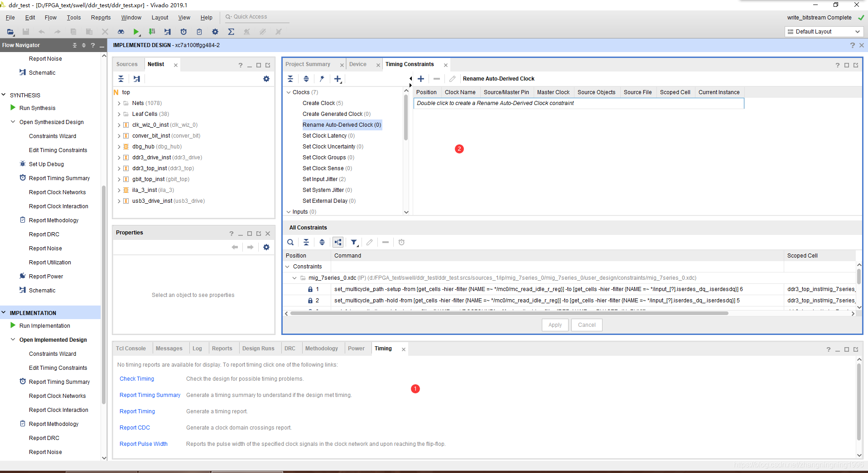Click the clipboard check toolbar icon
The height and width of the screenshot is (473, 868).
coord(199,32)
